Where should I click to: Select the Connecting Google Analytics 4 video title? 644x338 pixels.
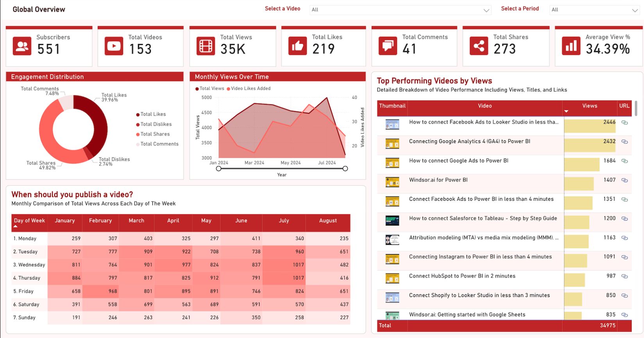(469, 141)
